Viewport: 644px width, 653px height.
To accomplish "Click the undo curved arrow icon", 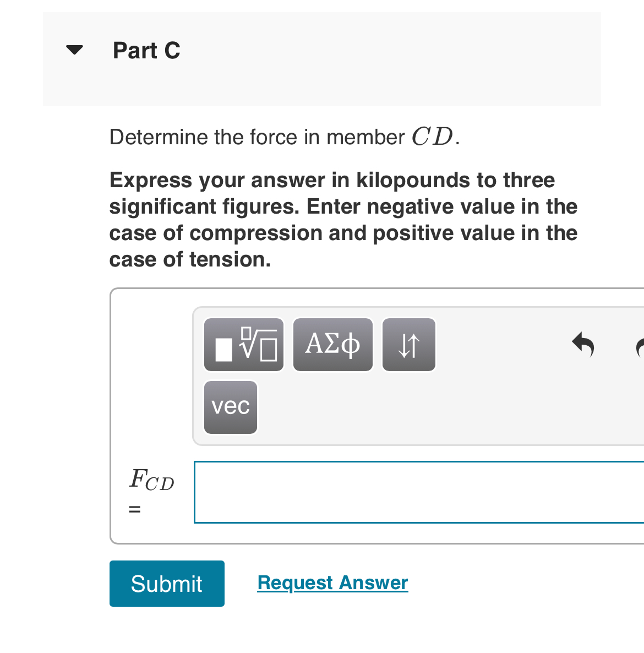I will (582, 345).
